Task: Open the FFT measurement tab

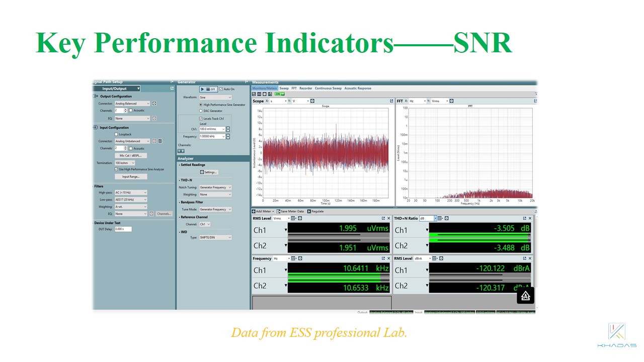Action: [x=294, y=88]
